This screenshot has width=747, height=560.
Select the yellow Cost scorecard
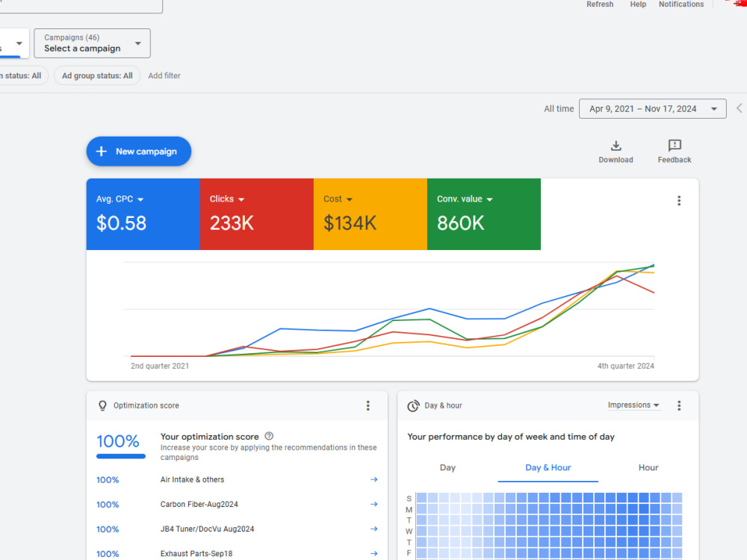(x=371, y=214)
